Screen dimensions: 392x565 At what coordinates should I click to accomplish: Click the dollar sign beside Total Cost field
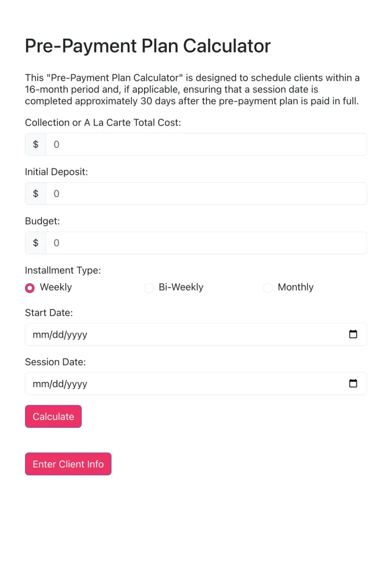click(35, 145)
